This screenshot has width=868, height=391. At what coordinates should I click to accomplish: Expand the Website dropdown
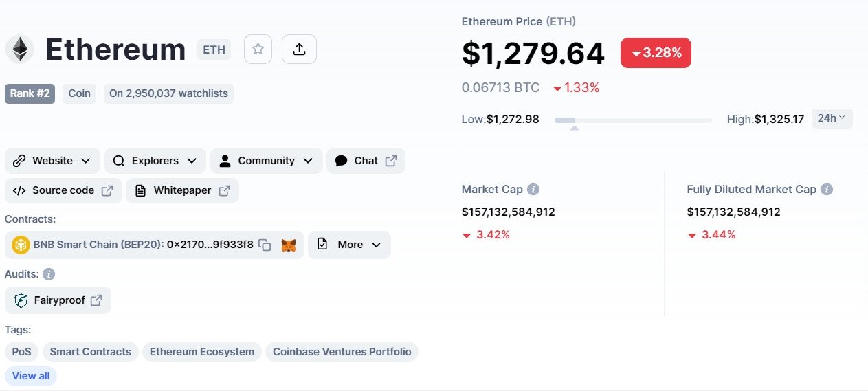click(52, 161)
